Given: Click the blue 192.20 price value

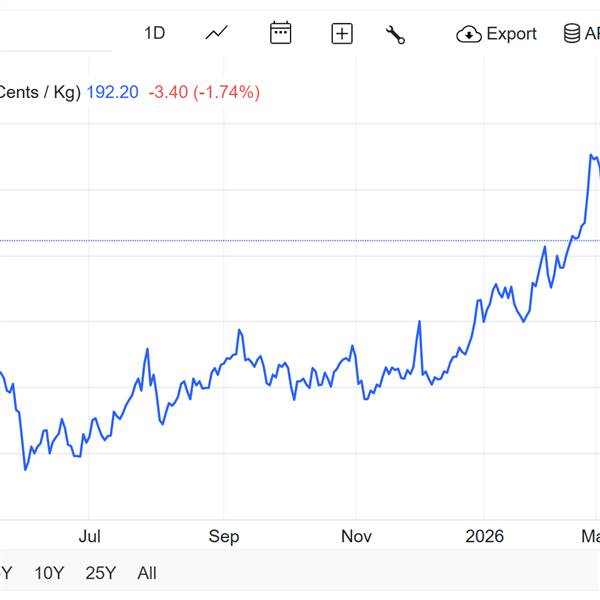Looking at the screenshot, I should click(113, 92).
